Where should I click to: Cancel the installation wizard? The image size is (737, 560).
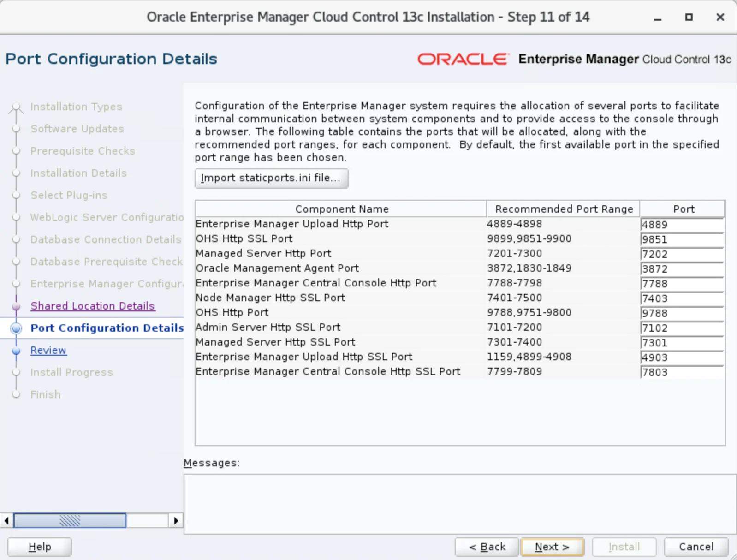tap(695, 547)
